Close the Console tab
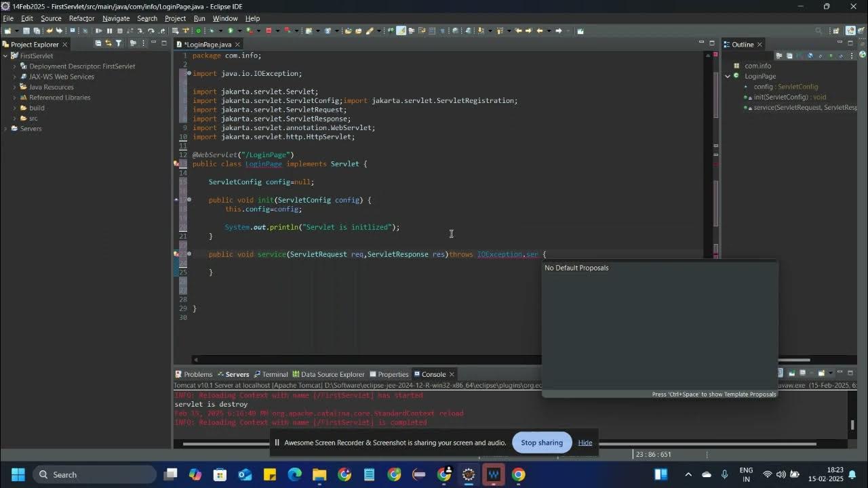The image size is (868, 488). coord(452,374)
